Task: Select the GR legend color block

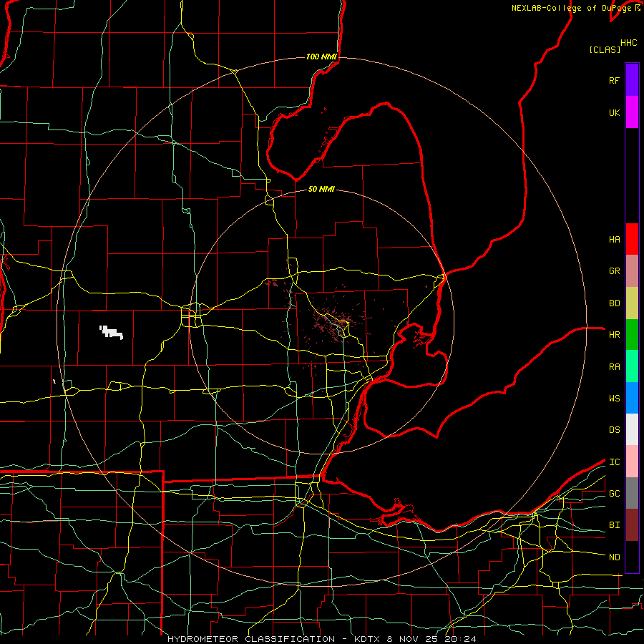Action: coord(632,270)
